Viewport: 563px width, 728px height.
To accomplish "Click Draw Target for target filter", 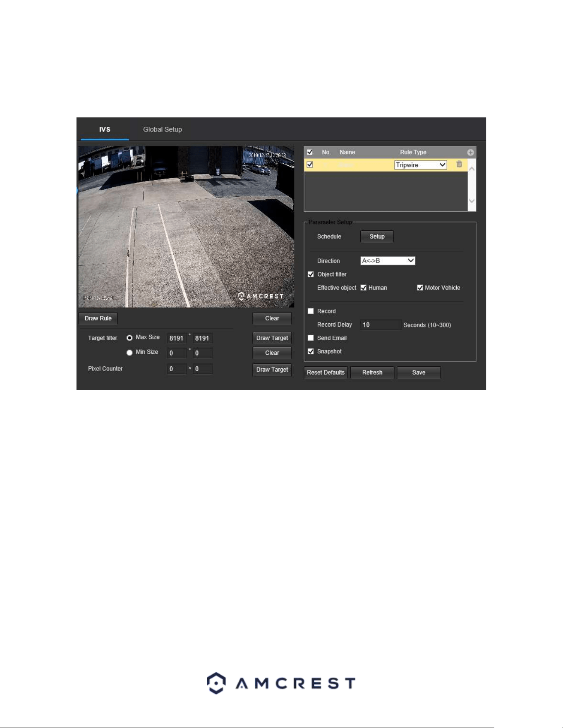I will pyautogui.click(x=272, y=338).
